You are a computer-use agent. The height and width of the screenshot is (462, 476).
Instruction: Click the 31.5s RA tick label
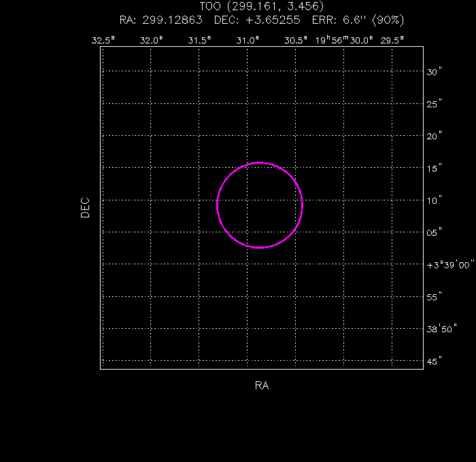tap(199, 40)
